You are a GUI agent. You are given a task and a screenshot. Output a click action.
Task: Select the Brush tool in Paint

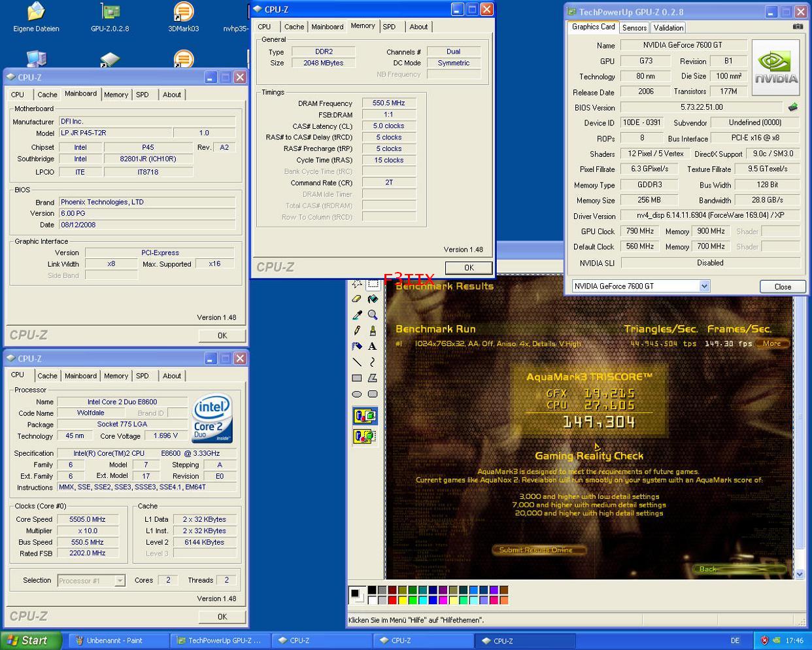pyautogui.click(x=373, y=331)
